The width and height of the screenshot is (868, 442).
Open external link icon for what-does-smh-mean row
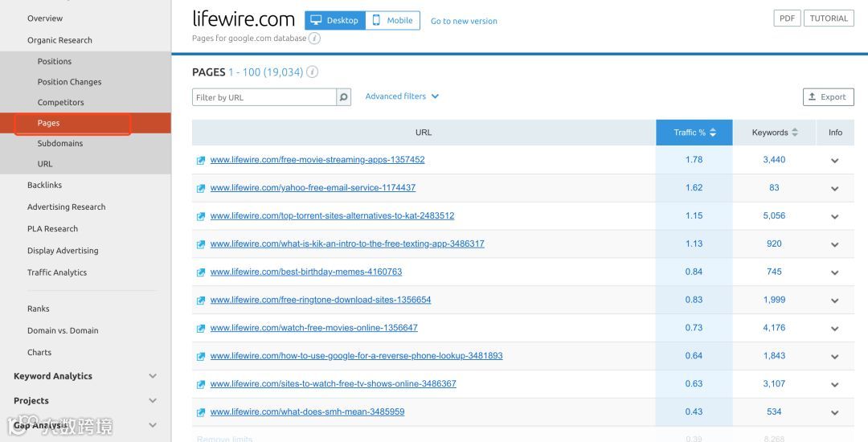[x=201, y=413]
